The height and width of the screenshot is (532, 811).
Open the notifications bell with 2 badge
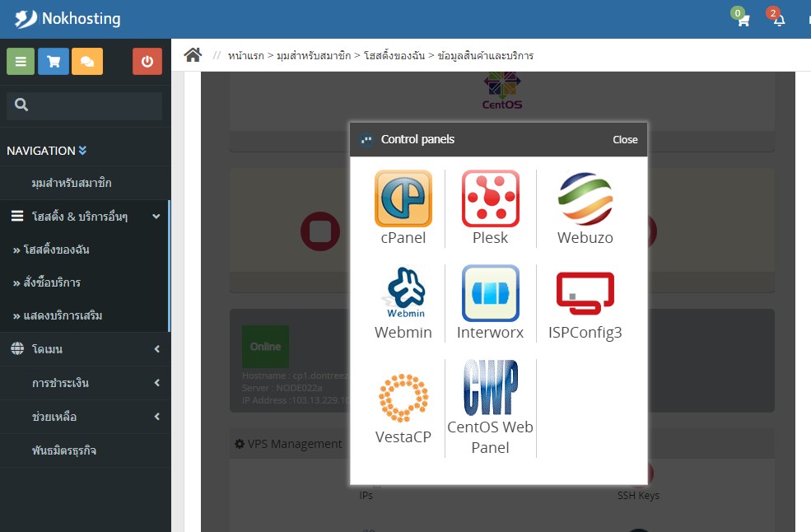pyautogui.click(x=776, y=17)
